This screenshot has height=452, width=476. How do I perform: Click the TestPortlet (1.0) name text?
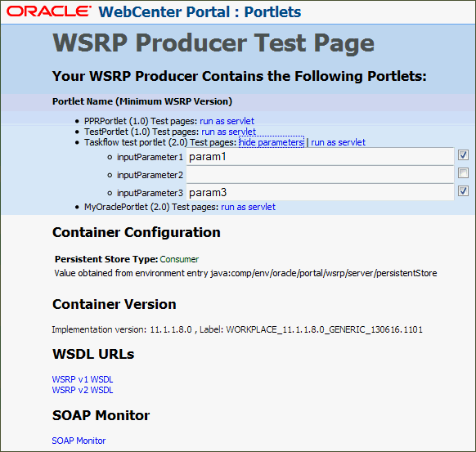[x=117, y=132]
